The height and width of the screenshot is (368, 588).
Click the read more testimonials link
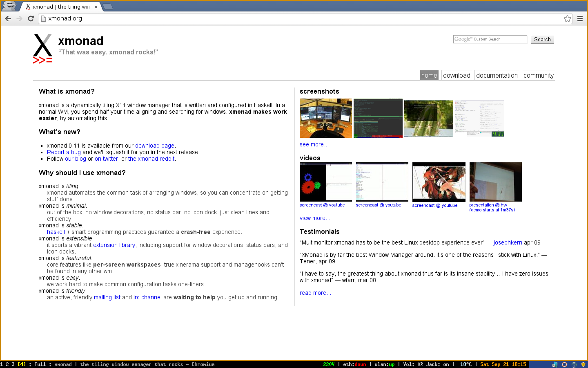315,293
